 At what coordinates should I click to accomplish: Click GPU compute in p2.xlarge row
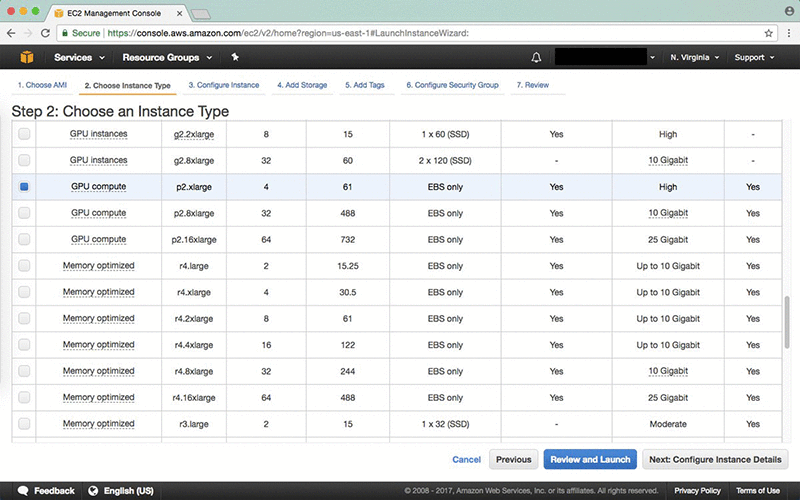click(x=98, y=187)
